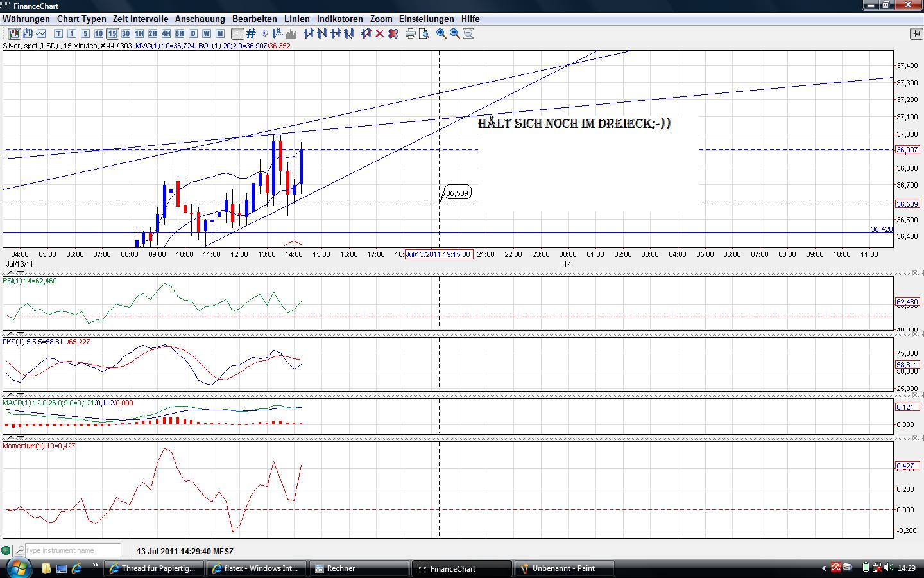Zoom out of the chart
924x578 pixels.
[455, 33]
